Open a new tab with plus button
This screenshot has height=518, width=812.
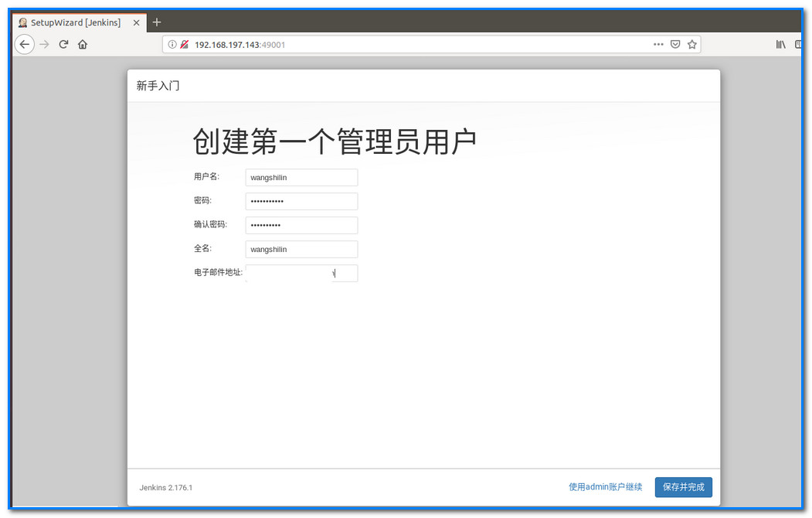157,22
